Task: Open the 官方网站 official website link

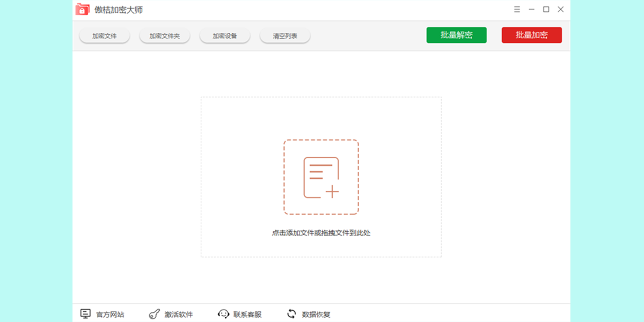Action: click(x=109, y=314)
